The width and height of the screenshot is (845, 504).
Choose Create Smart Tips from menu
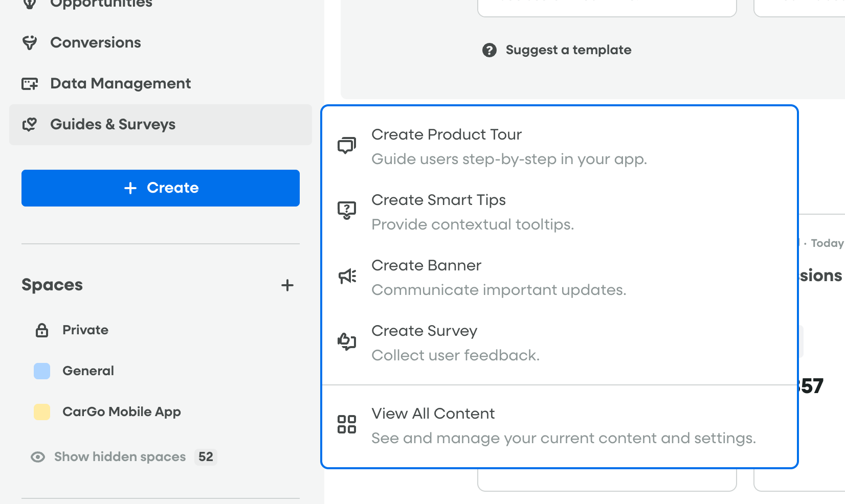coord(438,200)
